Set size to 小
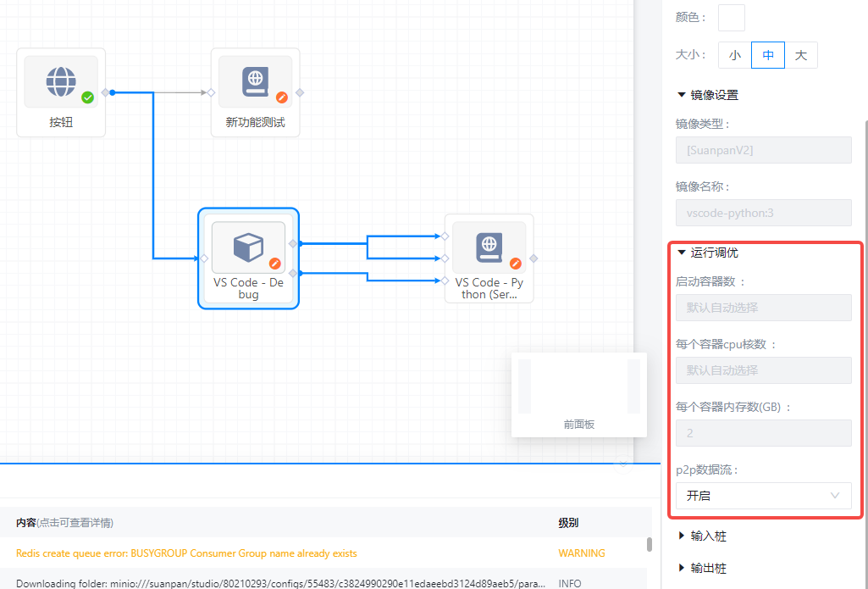Viewport: 868px width, 589px height. 734,55
